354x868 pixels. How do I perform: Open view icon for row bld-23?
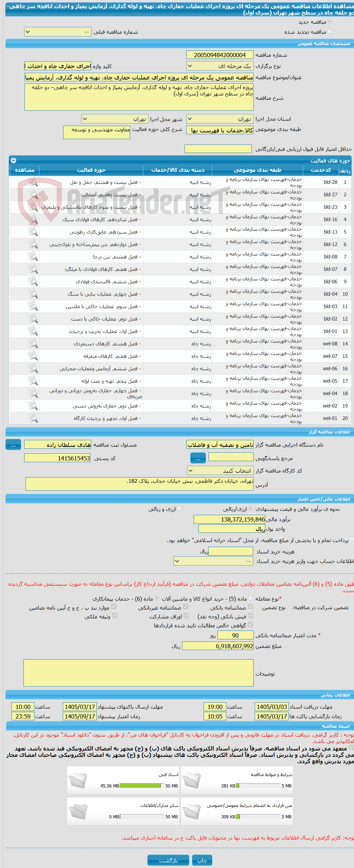pos(33,207)
